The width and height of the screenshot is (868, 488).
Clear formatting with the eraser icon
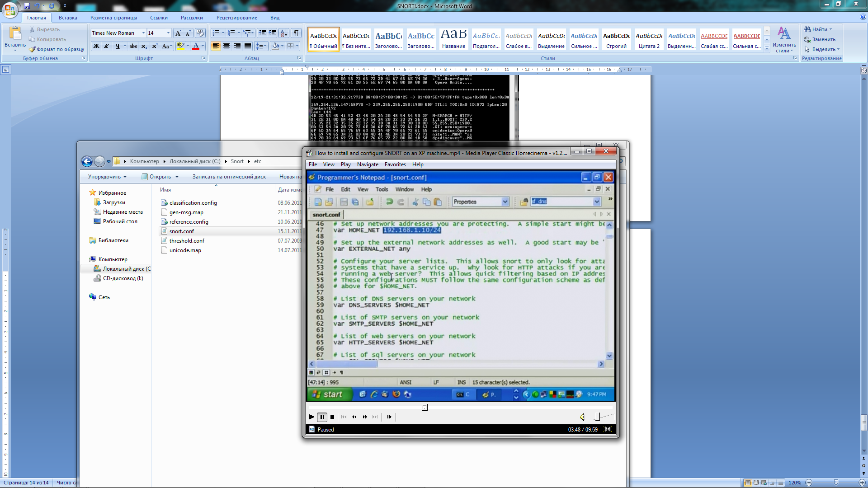[x=200, y=33]
